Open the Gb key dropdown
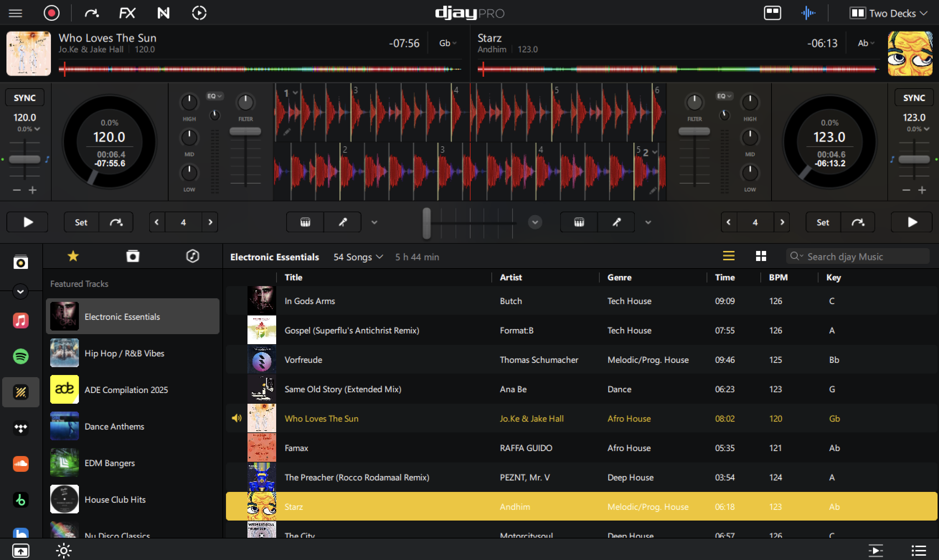Screen dimensions: 939x560 coord(448,43)
